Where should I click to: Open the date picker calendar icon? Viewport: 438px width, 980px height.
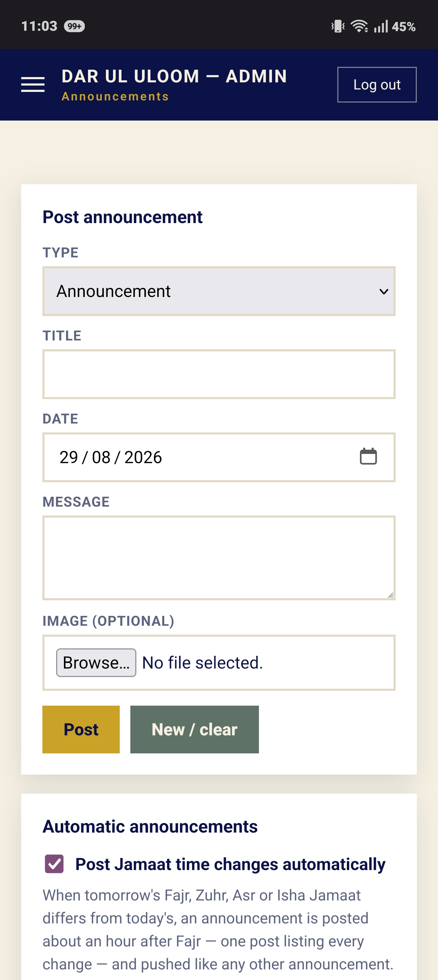click(x=368, y=456)
